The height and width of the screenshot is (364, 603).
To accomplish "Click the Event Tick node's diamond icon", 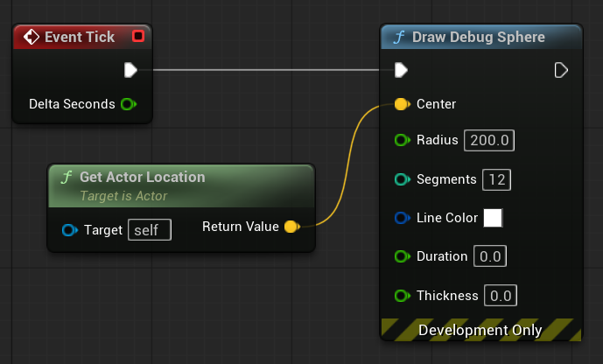I will click(x=32, y=37).
